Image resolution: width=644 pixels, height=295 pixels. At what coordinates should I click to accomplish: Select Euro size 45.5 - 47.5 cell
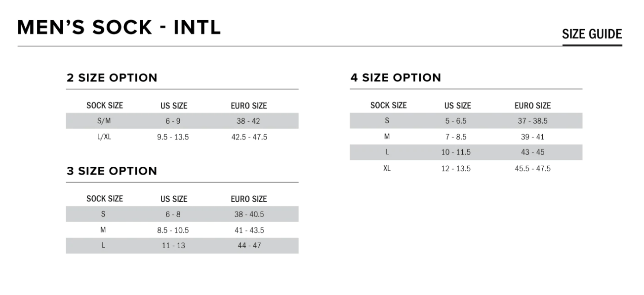(533, 169)
